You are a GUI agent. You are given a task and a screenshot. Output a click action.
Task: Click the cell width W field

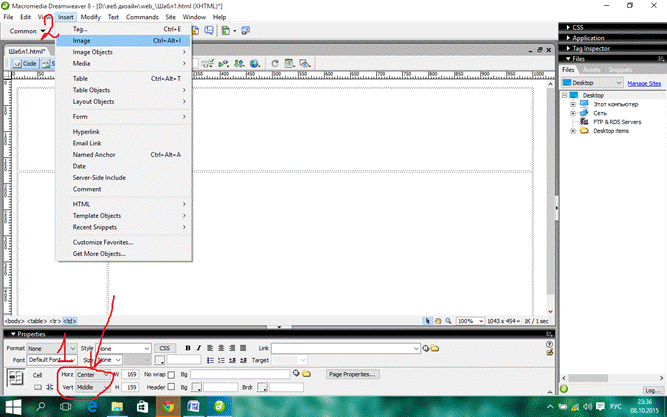pyautogui.click(x=130, y=374)
